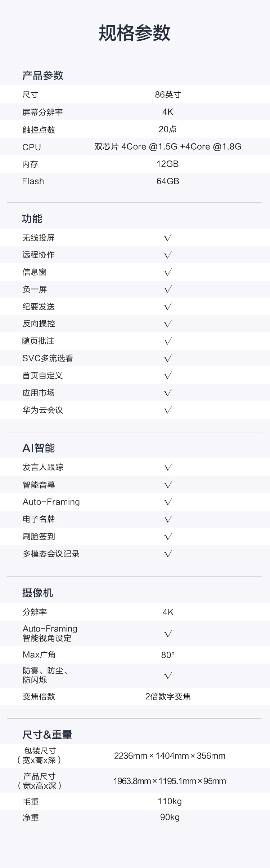Click the checkmark beside SVC多流选看
Viewport: 270px width, 868px height.
[168, 358]
